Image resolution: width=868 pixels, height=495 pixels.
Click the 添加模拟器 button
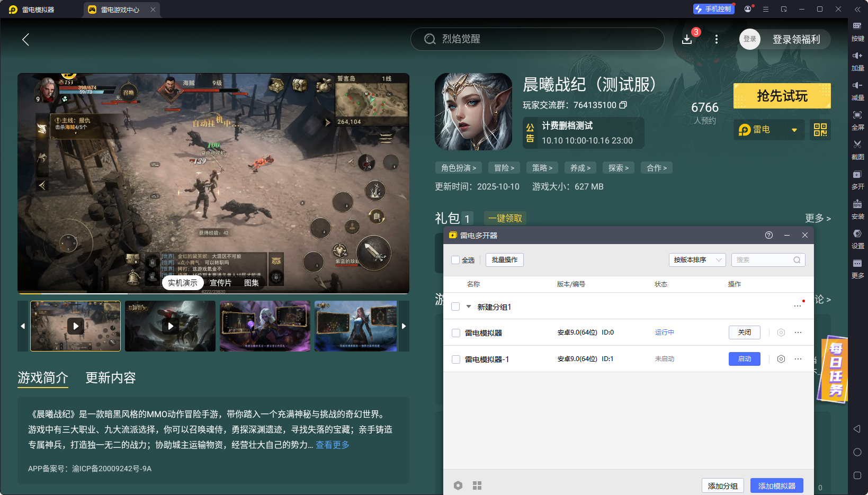[x=777, y=485]
